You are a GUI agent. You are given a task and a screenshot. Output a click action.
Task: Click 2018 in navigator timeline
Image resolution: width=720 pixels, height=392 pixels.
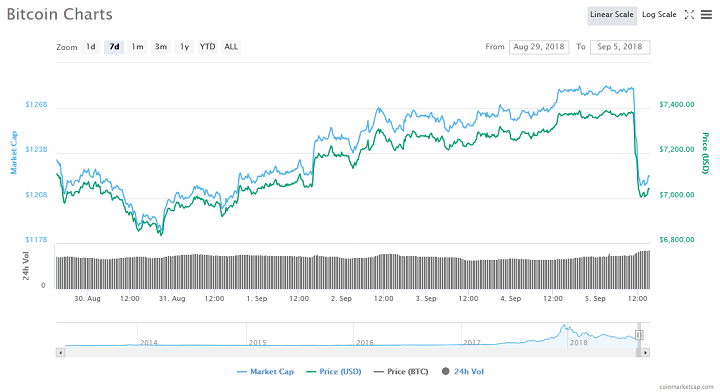578,343
